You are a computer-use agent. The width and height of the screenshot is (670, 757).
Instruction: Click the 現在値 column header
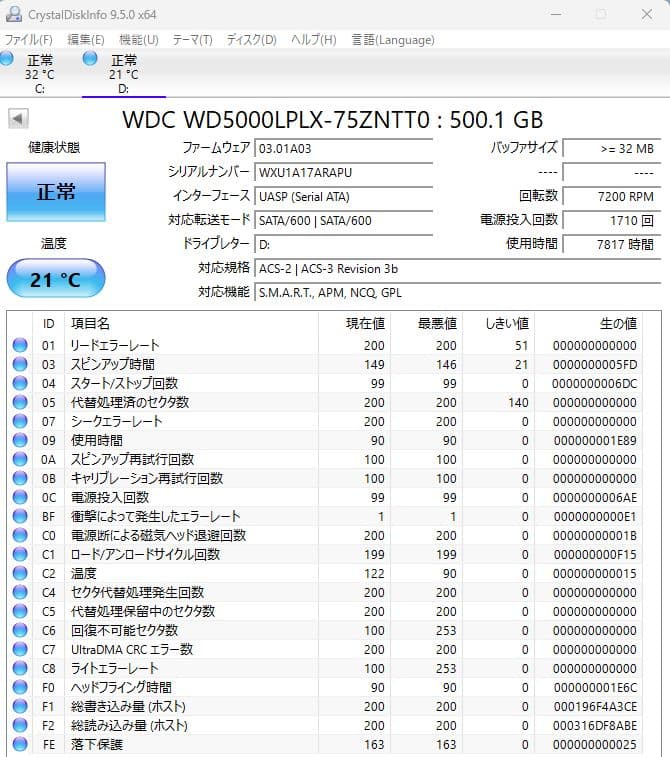pos(354,323)
